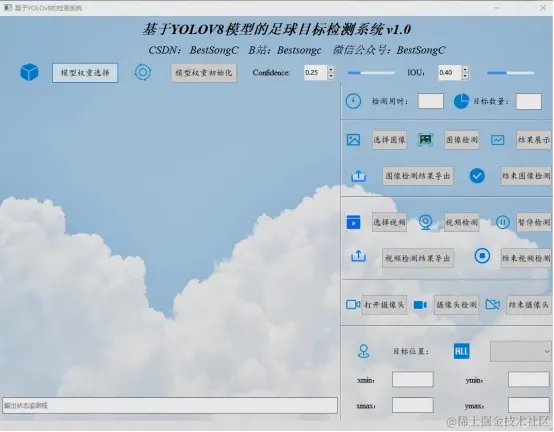
Task: Click the chart icon beside 结果展示
Action: (x=497, y=140)
